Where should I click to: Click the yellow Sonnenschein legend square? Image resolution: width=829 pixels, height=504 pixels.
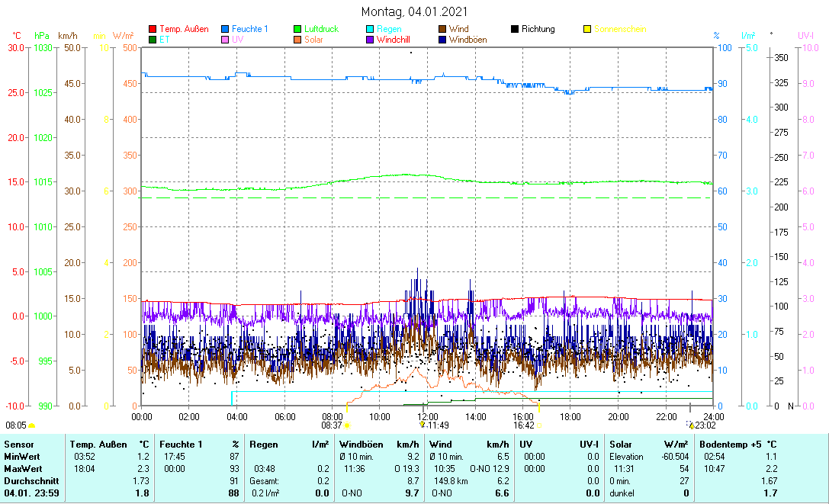(x=588, y=30)
